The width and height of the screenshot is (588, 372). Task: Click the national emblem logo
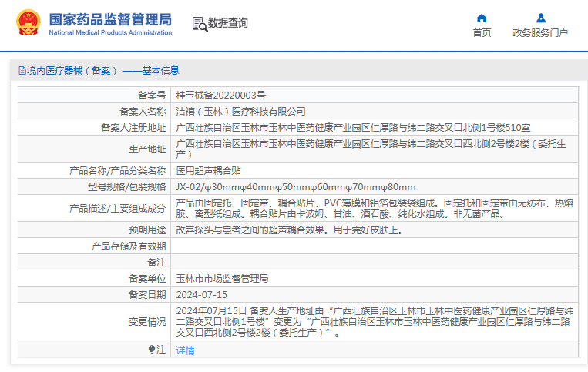[x=29, y=24]
